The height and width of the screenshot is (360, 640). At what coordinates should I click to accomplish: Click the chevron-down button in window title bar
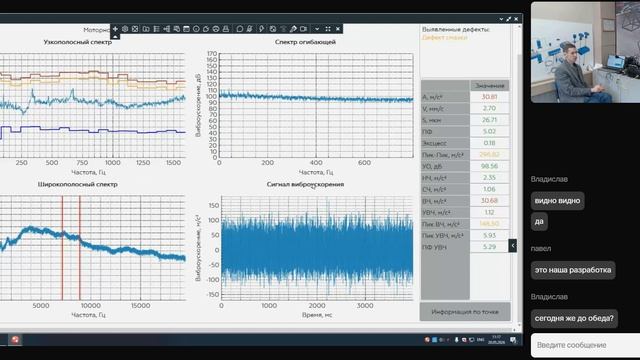tap(501, 19)
